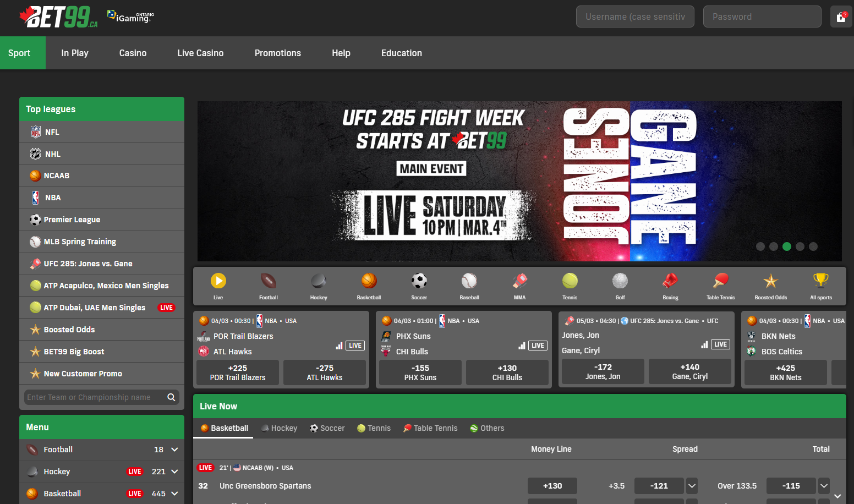Open total dropdown next to -115
Screen dimensions: 854x504
click(824, 486)
